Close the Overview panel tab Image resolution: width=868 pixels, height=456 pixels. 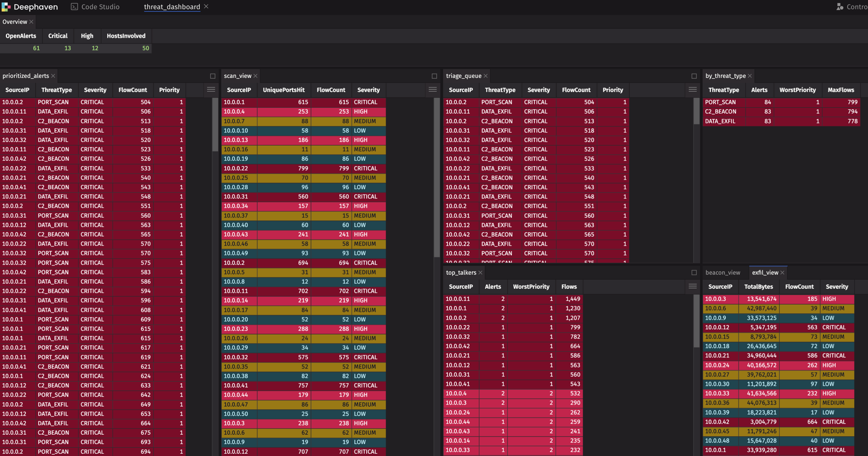click(31, 22)
